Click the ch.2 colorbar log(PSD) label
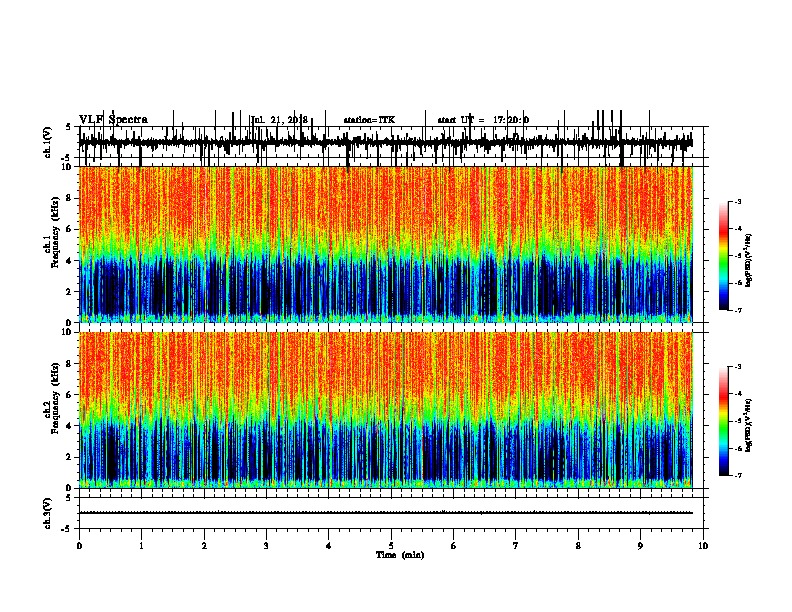792x612 pixels. (x=749, y=425)
